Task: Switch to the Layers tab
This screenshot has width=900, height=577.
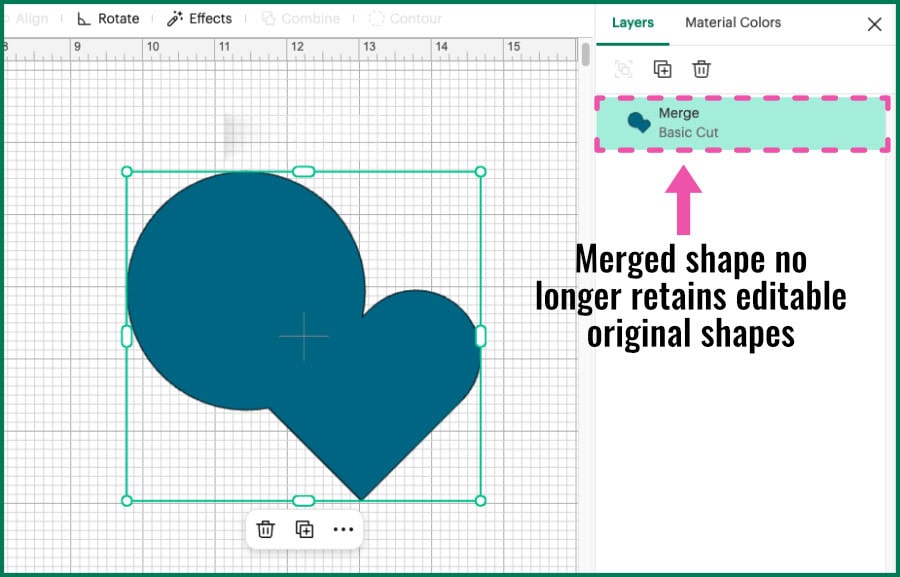Action: point(633,22)
